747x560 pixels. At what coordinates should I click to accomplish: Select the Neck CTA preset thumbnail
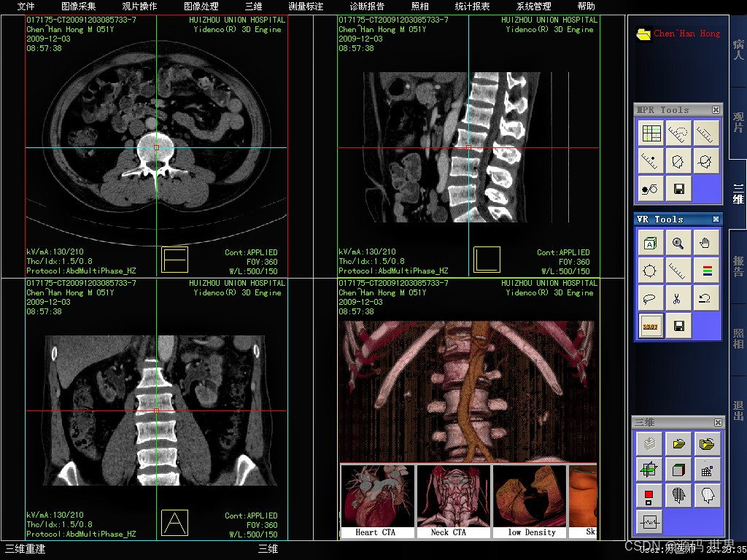(453, 502)
